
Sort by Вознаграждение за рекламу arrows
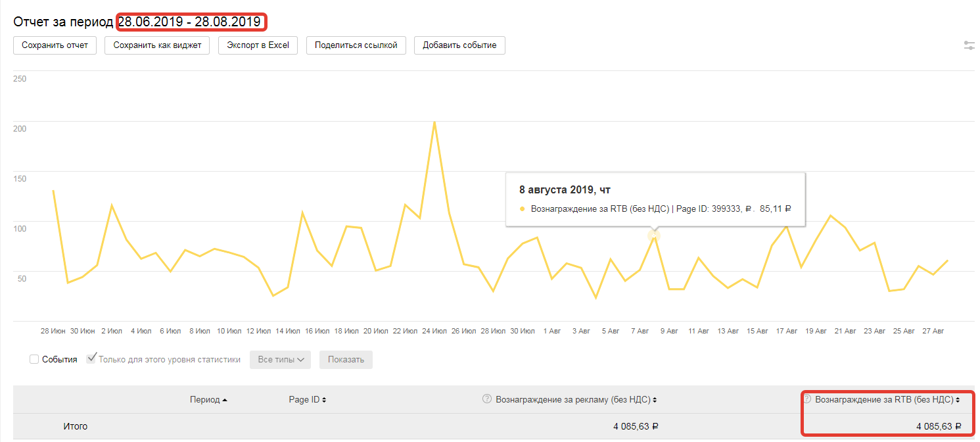[655, 400]
